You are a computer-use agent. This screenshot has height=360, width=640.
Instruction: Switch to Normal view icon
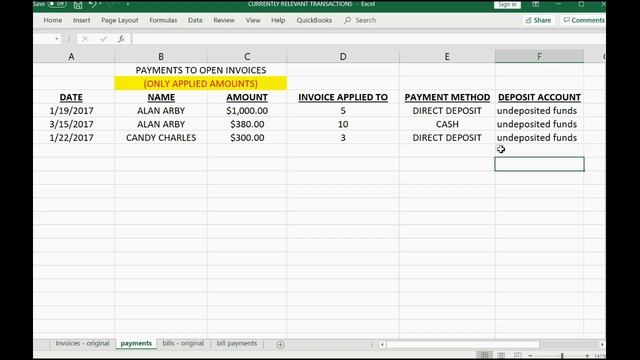484,356
